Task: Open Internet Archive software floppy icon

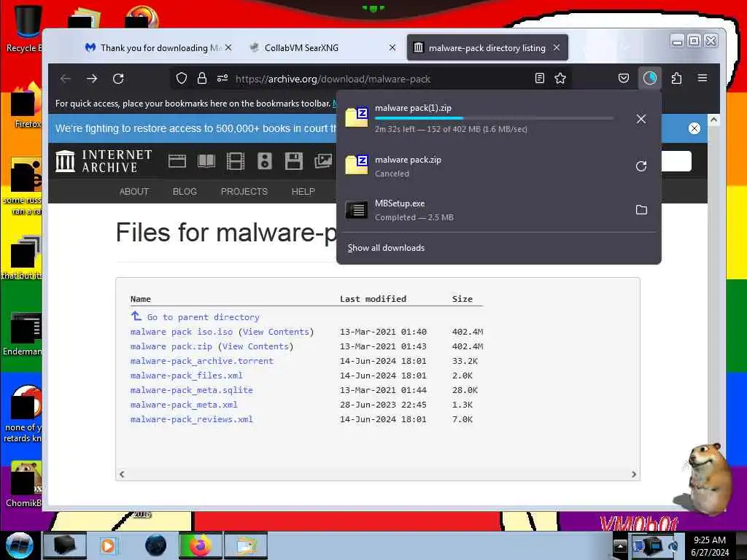Action: coord(293,161)
